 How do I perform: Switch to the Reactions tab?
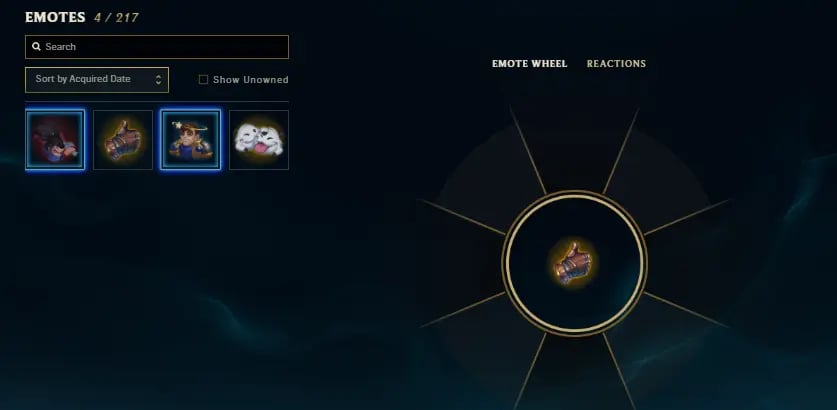coord(616,64)
